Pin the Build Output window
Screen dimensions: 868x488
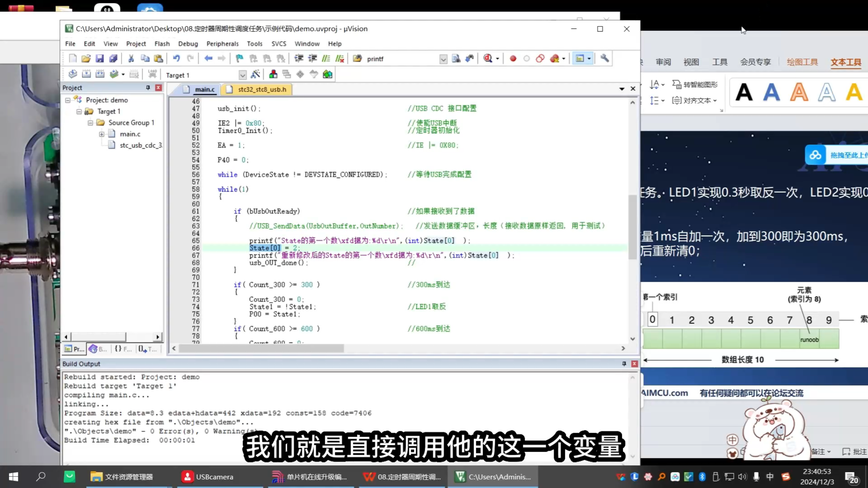tap(624, 363)
